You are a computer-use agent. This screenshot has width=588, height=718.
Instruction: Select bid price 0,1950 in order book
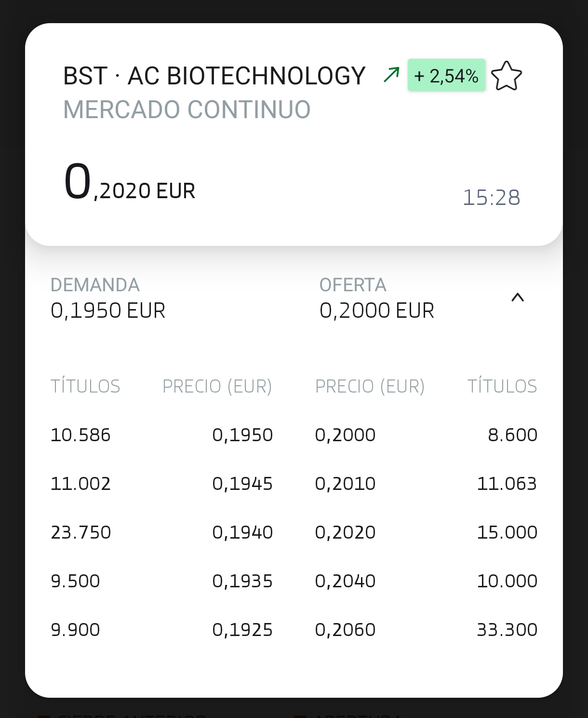(x=242, y=435)
